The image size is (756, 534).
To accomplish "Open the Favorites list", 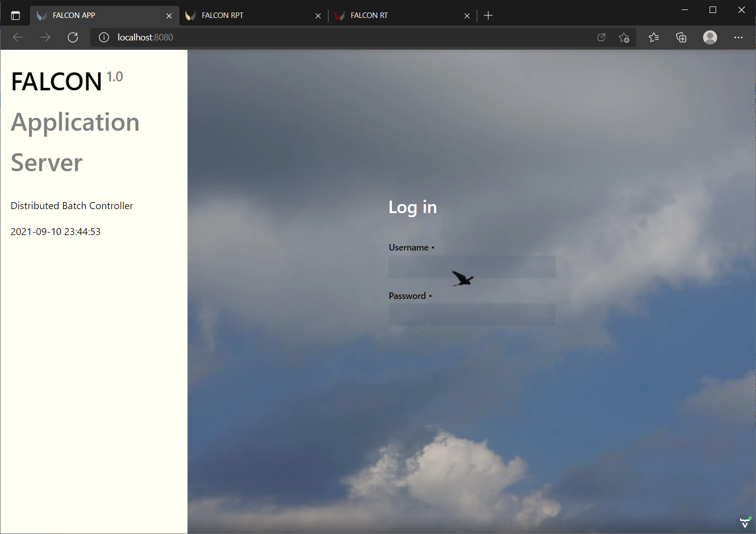I will pos(654,37).
